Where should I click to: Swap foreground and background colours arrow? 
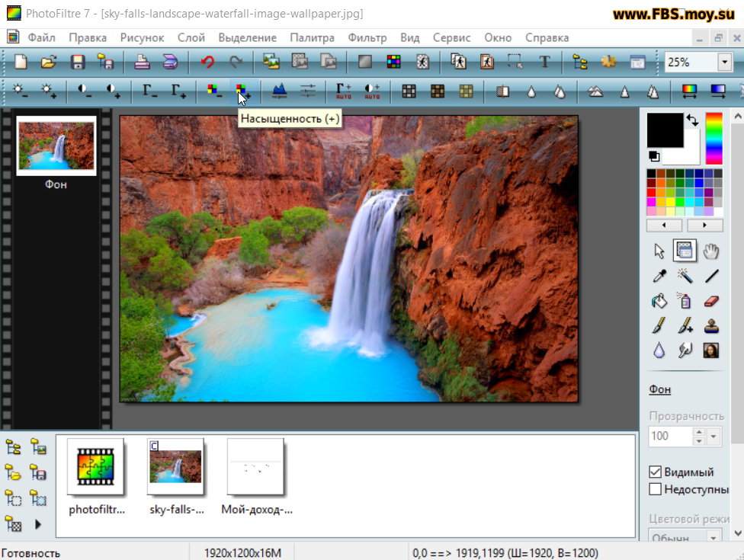[692, 120]
